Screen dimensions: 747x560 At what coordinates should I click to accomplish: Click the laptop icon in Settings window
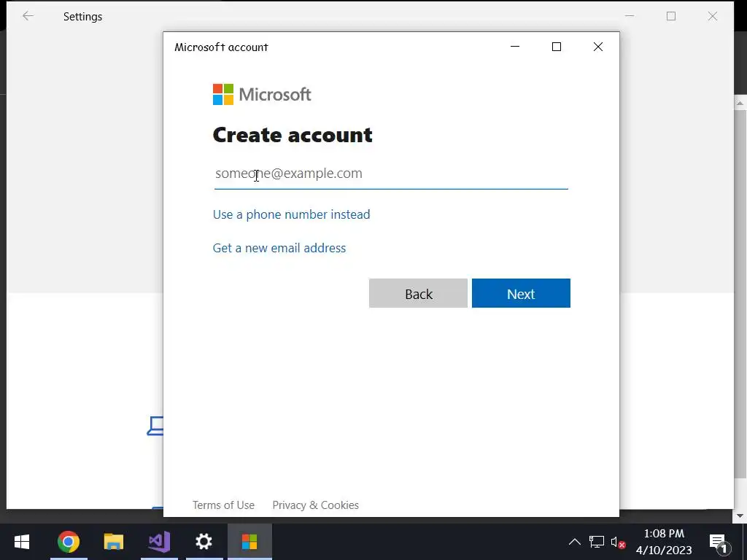155,426
